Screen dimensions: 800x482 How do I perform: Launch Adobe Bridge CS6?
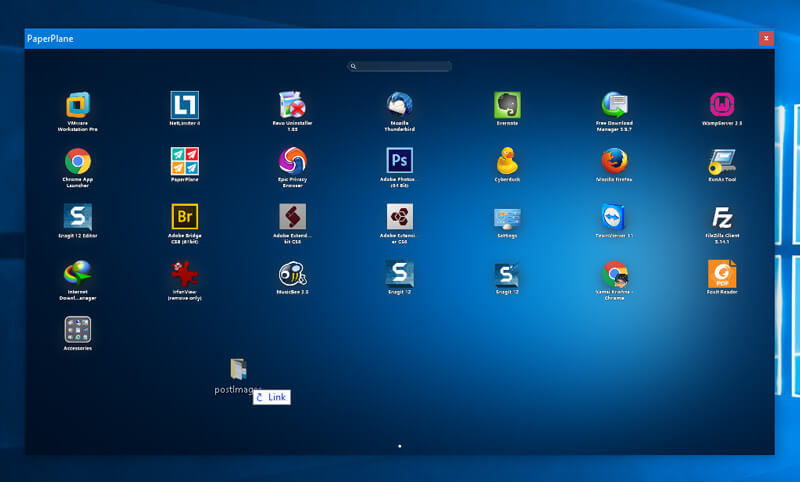[185, 217]
